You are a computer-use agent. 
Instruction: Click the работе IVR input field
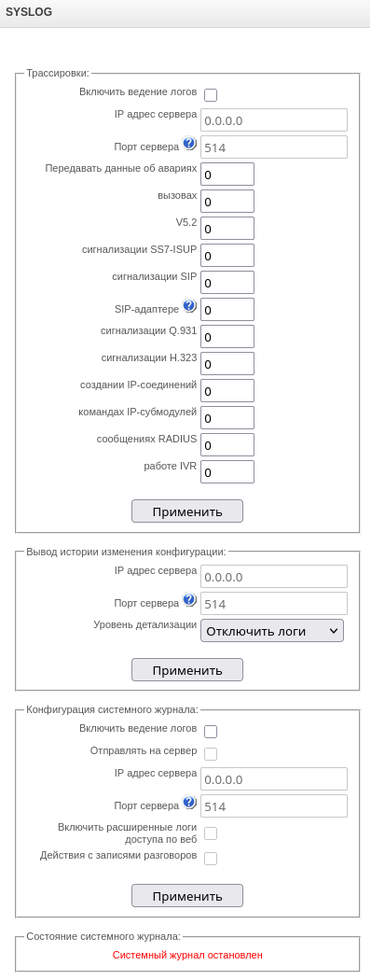click(x=227, y=472)
